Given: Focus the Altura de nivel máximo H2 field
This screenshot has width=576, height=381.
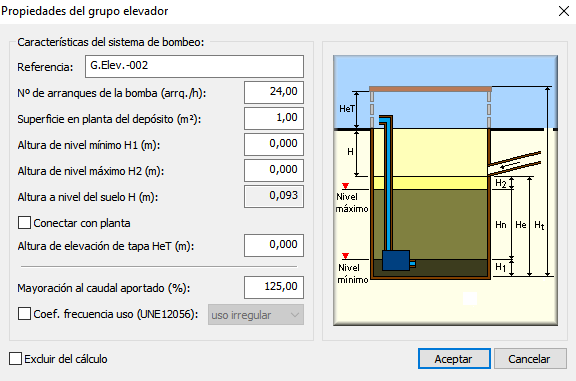Looking at the screenshot, I should [x=274, y=170].
